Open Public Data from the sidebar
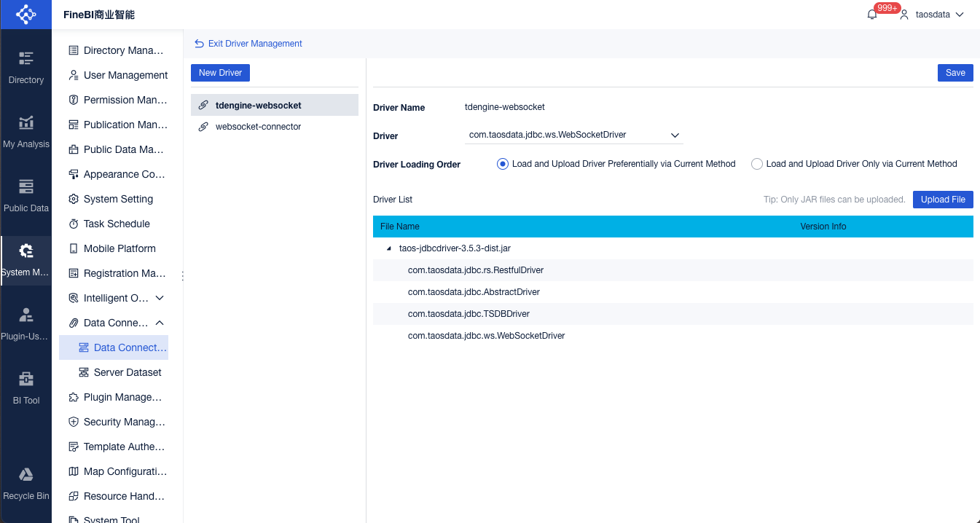Viewport: 980px width, 523px height. 26,197
